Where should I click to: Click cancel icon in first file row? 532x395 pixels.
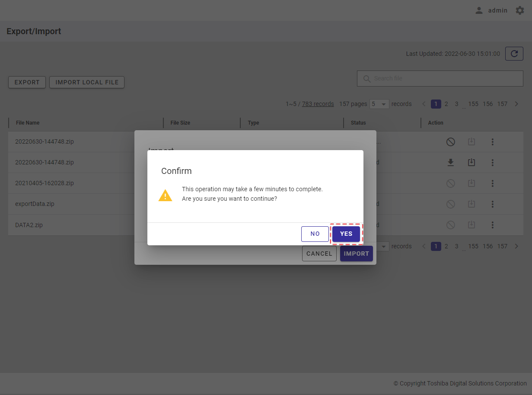(x=450, y=142)
